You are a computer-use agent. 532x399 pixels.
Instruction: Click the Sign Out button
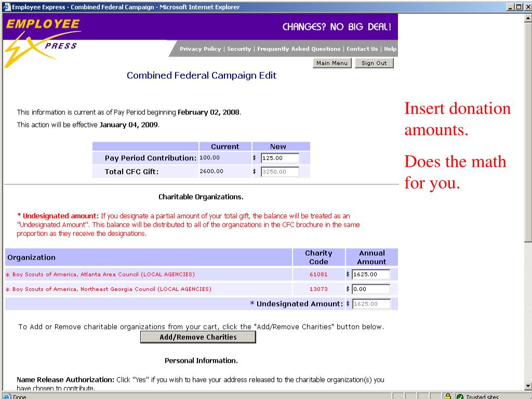(374, 63)
